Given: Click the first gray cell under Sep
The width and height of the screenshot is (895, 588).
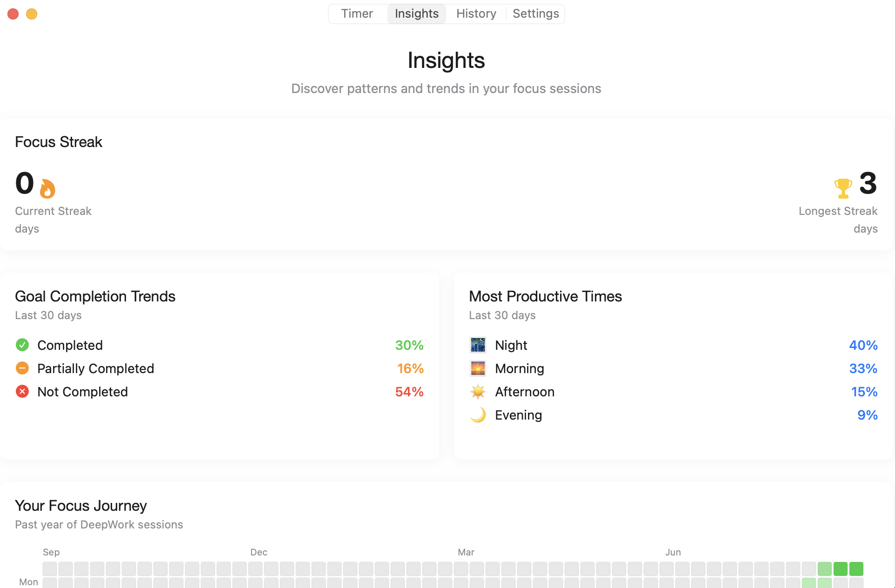Looking at the screenshot, I should coord(50,568).
